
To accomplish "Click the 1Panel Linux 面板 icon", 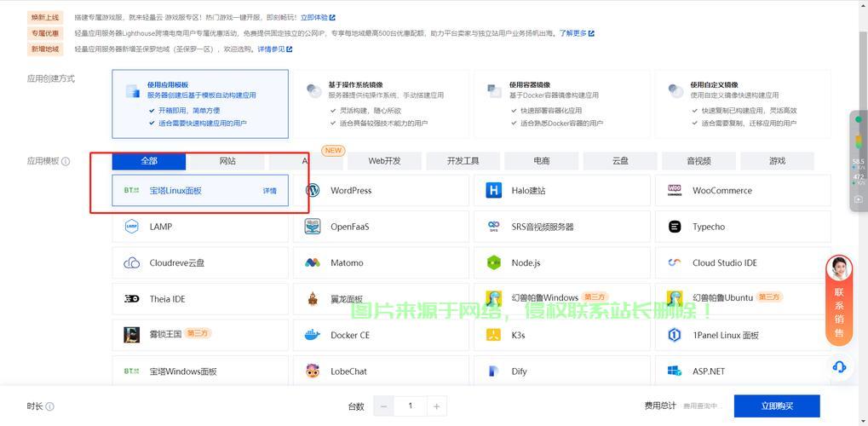I will coord(675,335).
